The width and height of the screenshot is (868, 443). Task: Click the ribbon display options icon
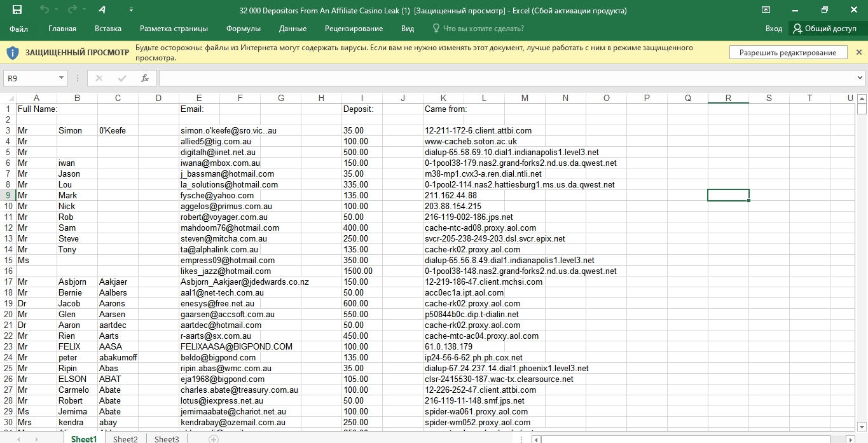(x=766, y=10)
